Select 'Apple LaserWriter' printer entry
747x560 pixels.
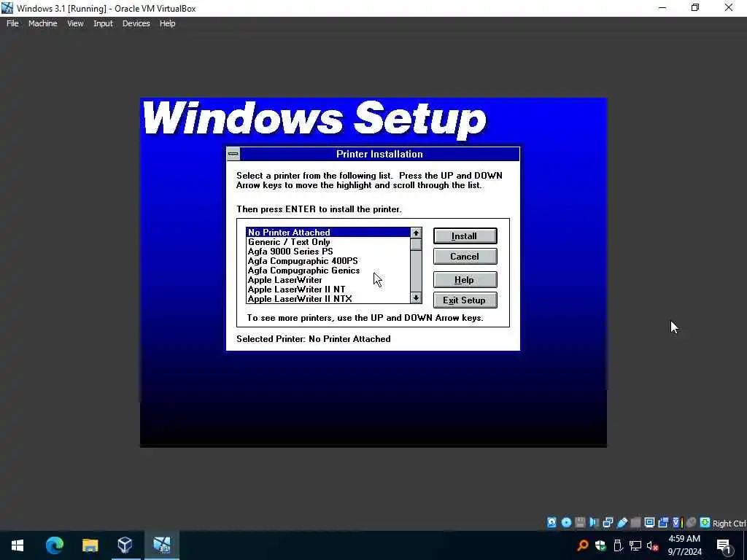pos(328,280)
